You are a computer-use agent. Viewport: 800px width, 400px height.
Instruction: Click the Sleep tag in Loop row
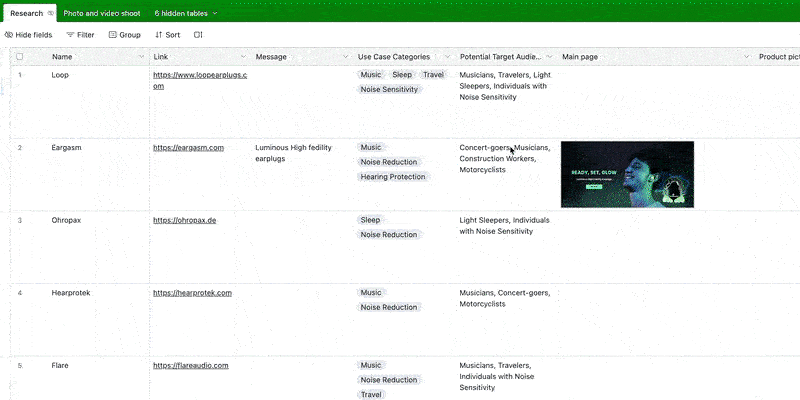coord(402,74)
